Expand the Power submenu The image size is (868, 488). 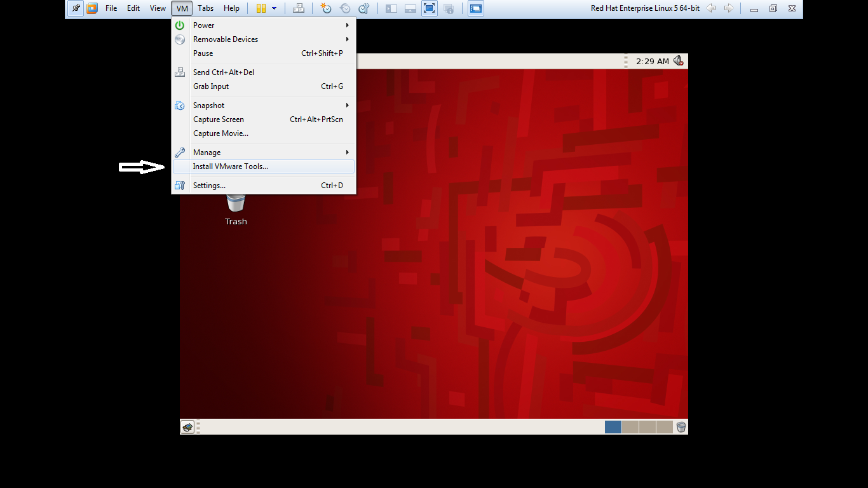pyautogui.click(x=263, y=25)
